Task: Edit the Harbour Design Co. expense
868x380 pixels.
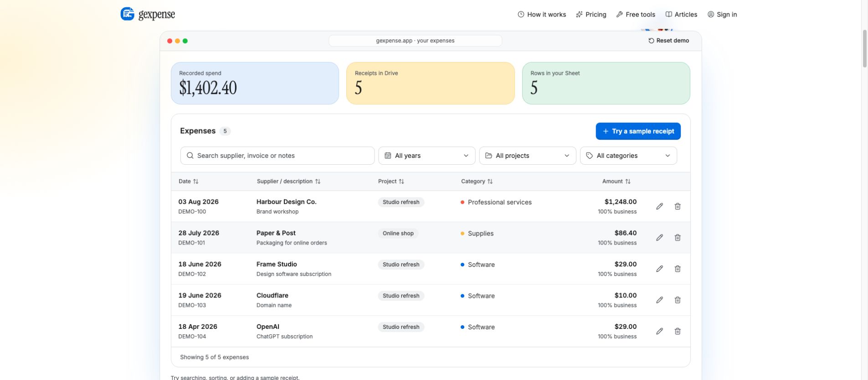Action: click(659, 206)
